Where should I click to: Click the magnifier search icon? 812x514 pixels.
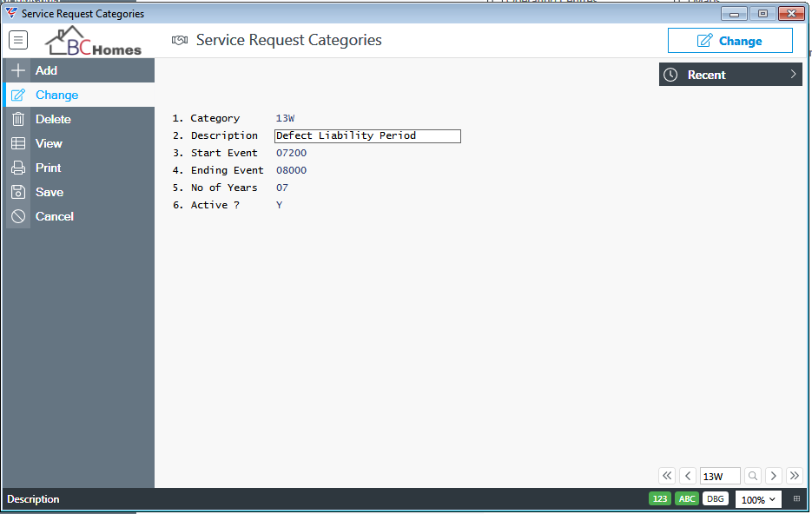click(753, 476)
